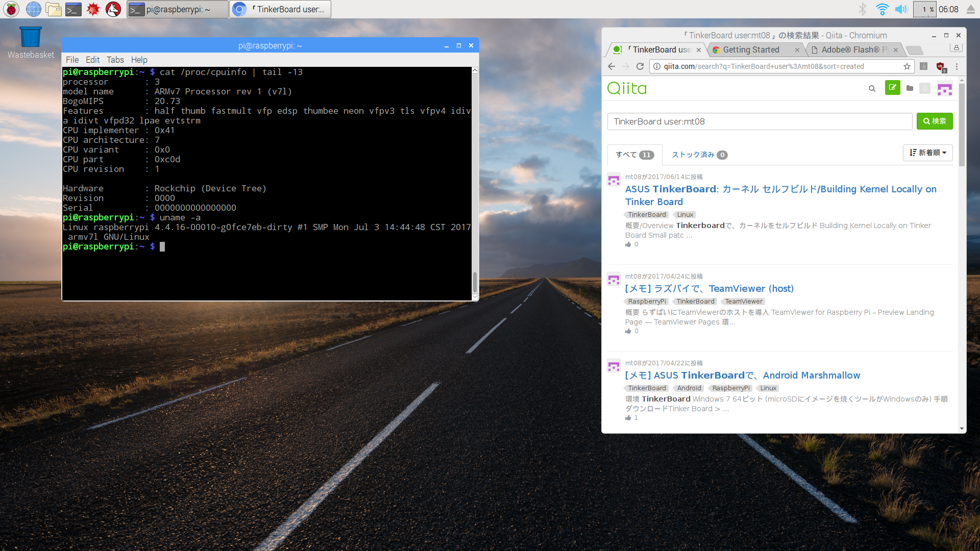Select the すべて results tab
This screenshot has width=980, height=551.
634,155
